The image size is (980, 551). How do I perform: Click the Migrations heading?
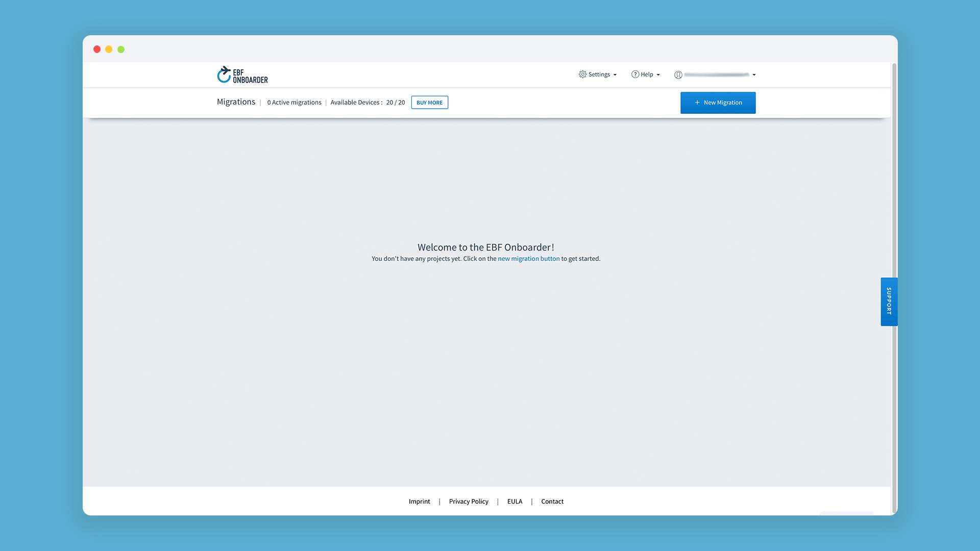click(236, 102)
